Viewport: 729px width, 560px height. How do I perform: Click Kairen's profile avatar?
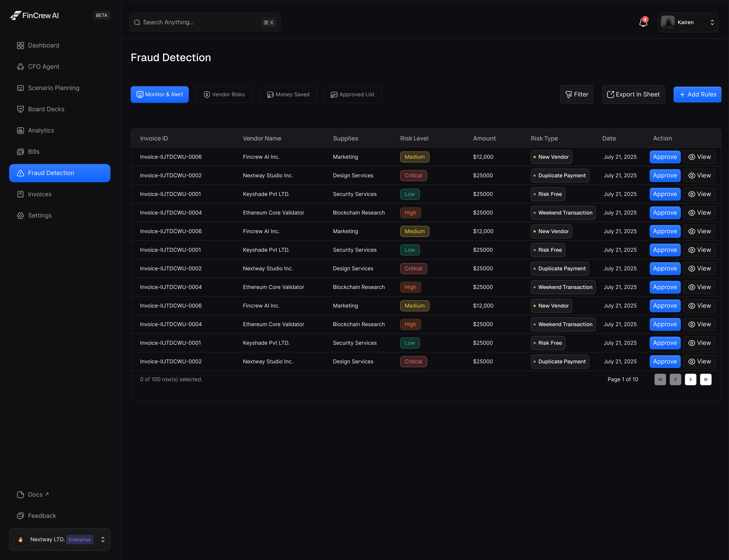point(668,22)
